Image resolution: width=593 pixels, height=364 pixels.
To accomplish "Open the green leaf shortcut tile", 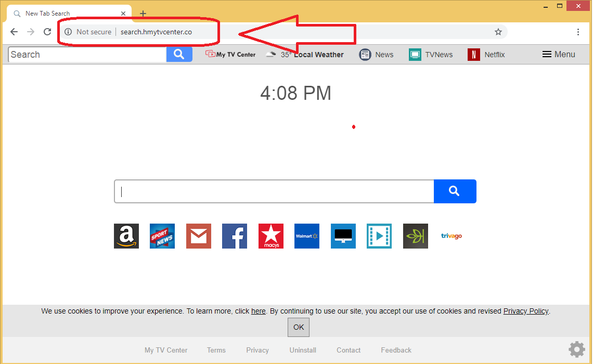I will [415, 236].
